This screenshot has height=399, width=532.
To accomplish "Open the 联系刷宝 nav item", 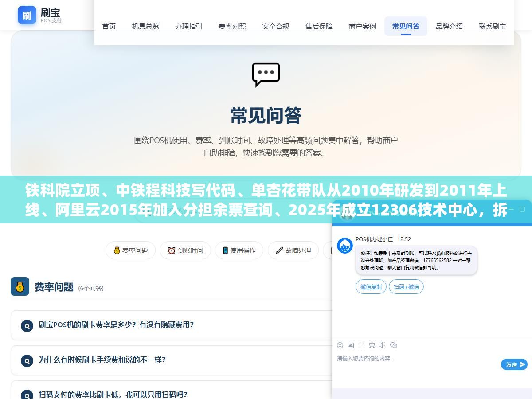I will (493, 26).
